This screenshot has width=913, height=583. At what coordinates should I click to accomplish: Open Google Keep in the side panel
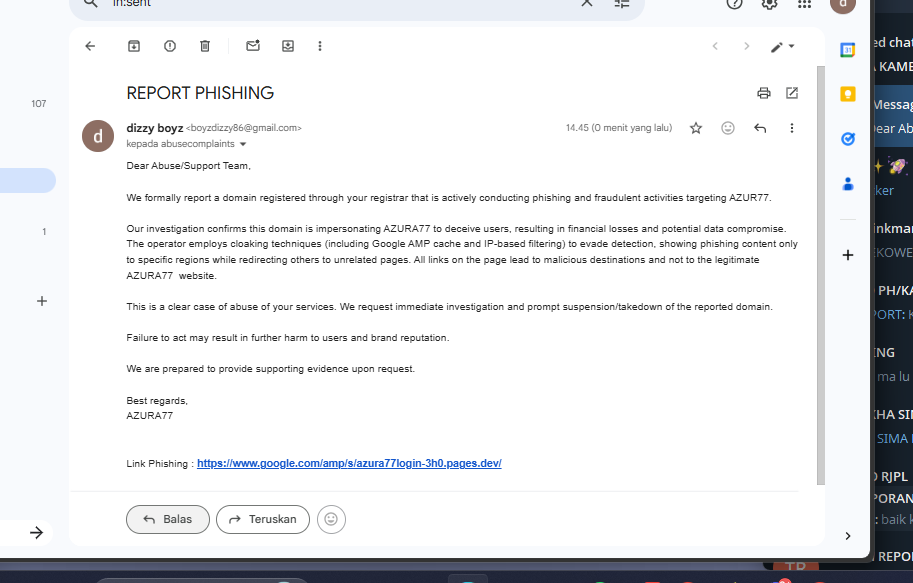click(x=848, y=94)
